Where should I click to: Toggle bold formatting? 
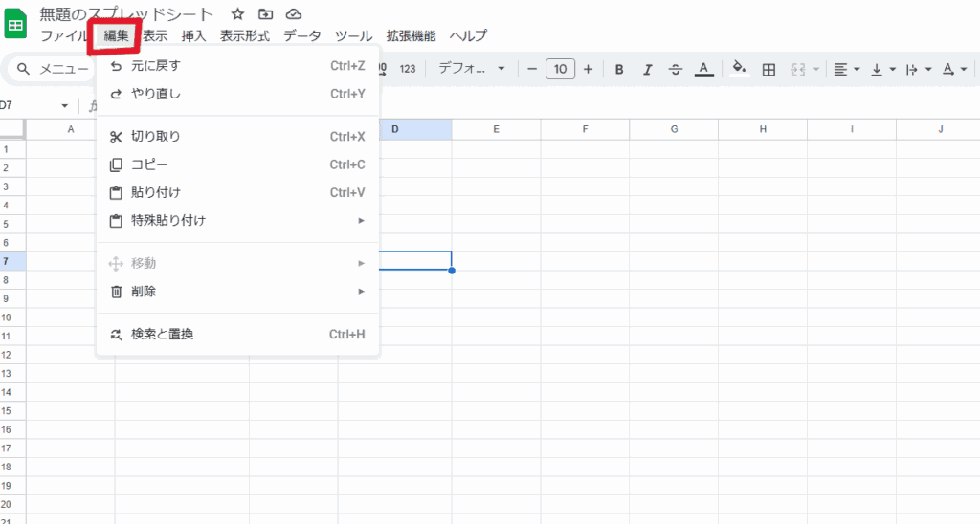click(x=619, y=70)
